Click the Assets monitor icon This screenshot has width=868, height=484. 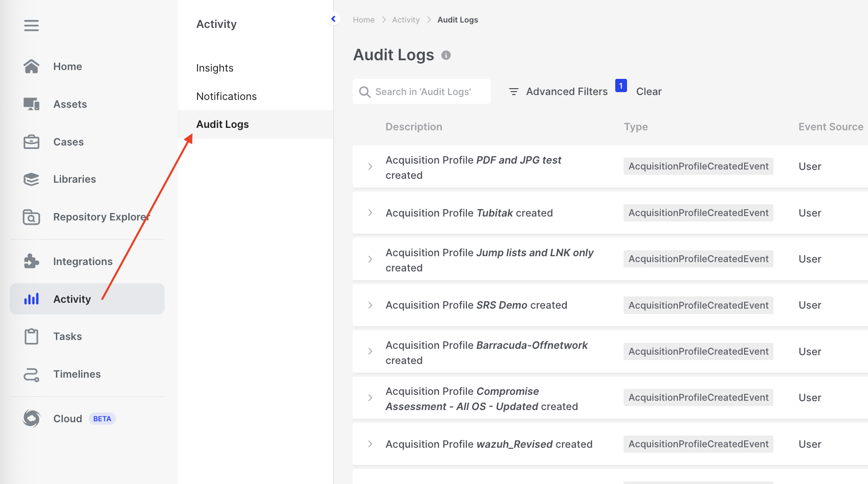tap(31, 104)
